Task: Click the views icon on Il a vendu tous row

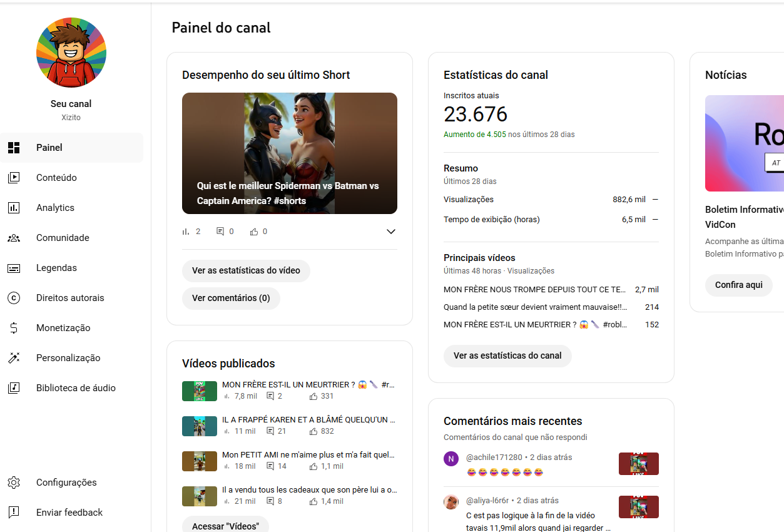Action: click(227, 501)
